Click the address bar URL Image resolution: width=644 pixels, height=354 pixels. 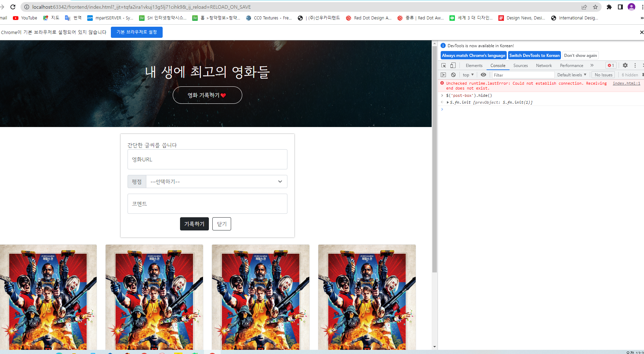click(141, 7)
